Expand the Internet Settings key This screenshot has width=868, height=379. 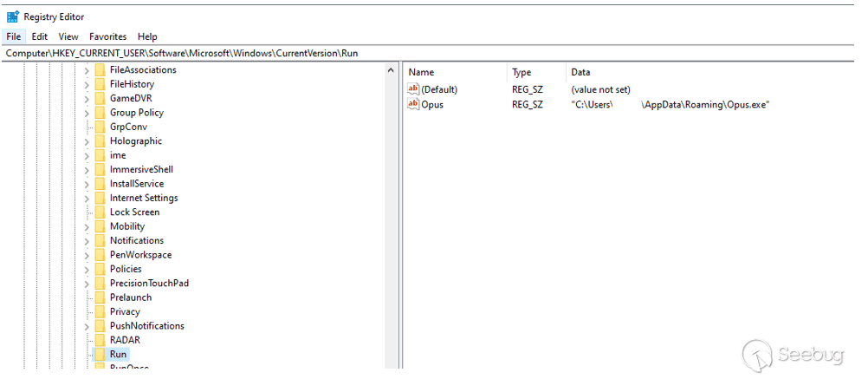pyautogui.click(x=87, y=199)
